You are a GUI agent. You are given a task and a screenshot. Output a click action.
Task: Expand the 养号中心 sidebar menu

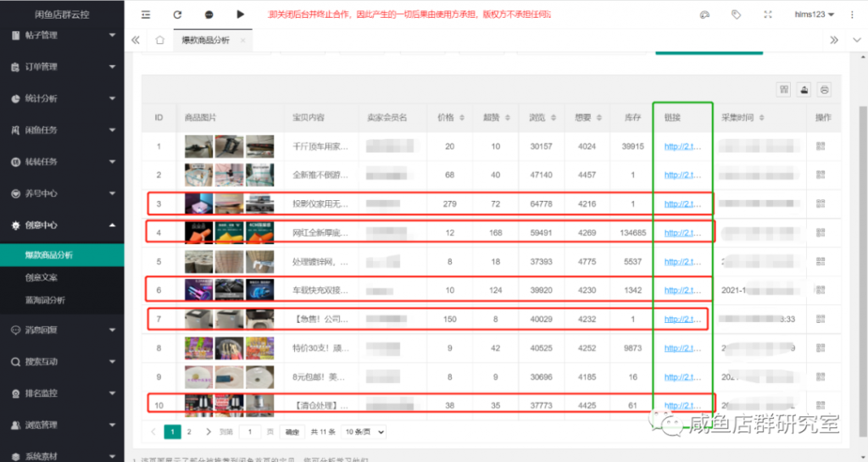62,193
